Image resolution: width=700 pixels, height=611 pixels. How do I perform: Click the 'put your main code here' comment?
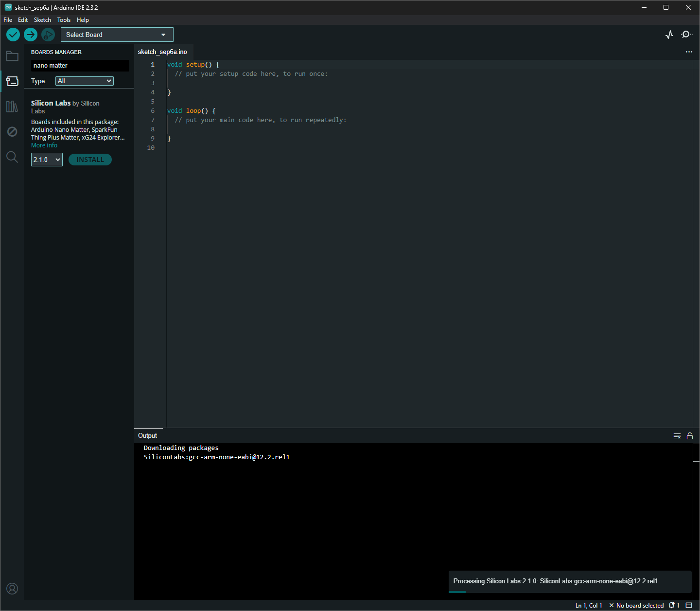[261, 120]
